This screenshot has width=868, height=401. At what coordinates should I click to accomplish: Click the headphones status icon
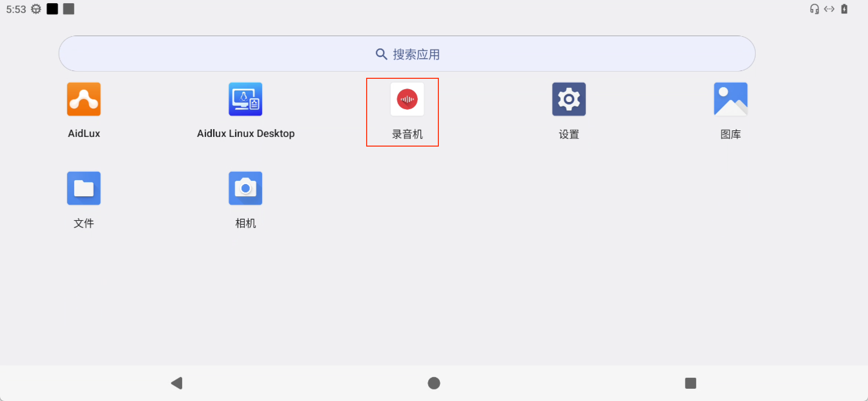(x=814, y=9)
